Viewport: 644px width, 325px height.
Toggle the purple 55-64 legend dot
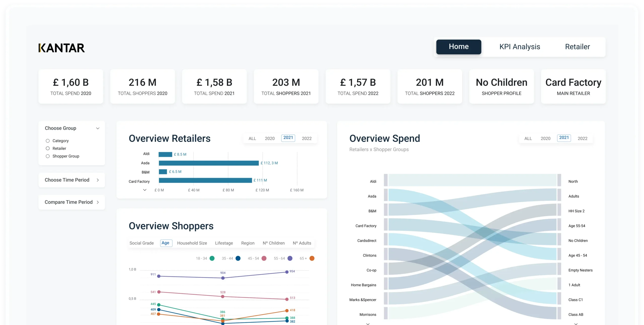coord(290,258)
